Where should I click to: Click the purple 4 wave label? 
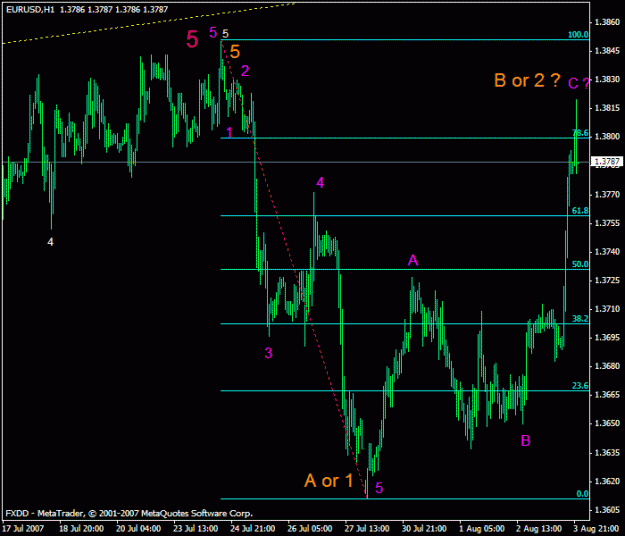(x=320, y=183)
